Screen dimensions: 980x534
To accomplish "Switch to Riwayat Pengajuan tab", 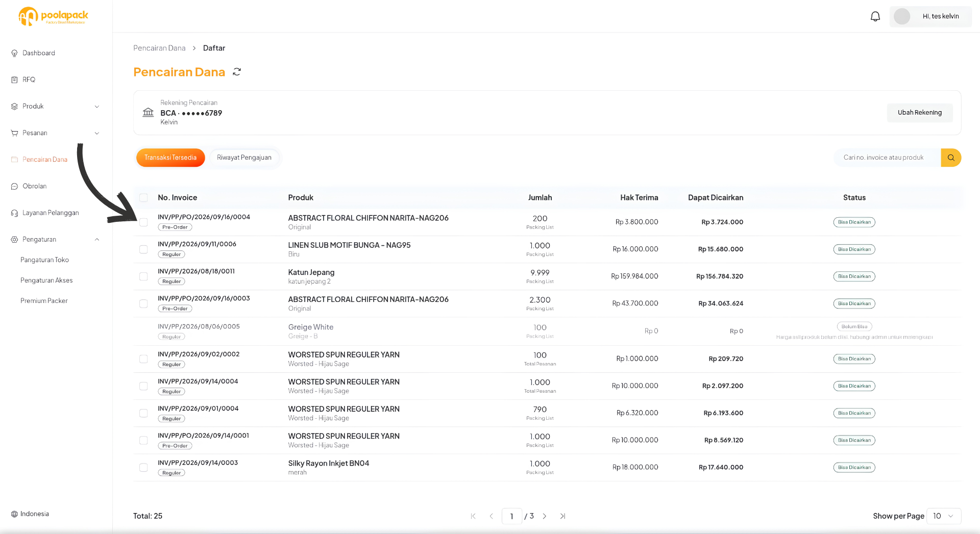I will click(x=244, y=158).
